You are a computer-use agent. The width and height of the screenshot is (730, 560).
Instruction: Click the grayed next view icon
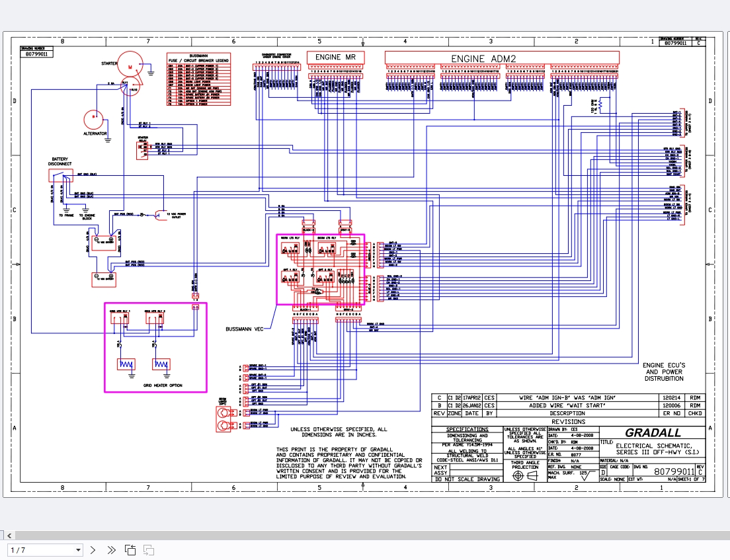149,550
